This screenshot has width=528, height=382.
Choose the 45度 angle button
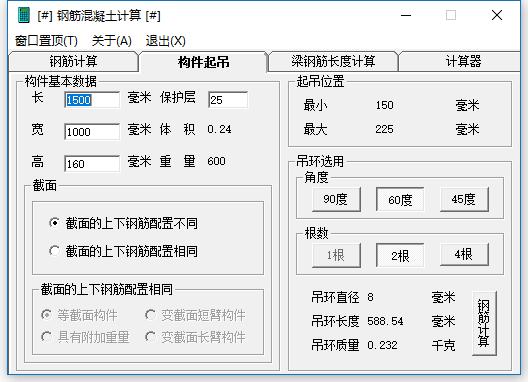tap(464, 199)
